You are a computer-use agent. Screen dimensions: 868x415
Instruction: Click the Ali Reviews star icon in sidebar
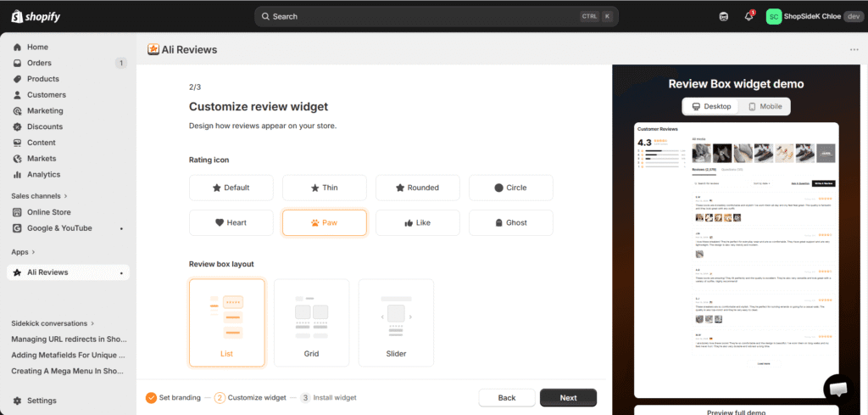pos(17,272)
